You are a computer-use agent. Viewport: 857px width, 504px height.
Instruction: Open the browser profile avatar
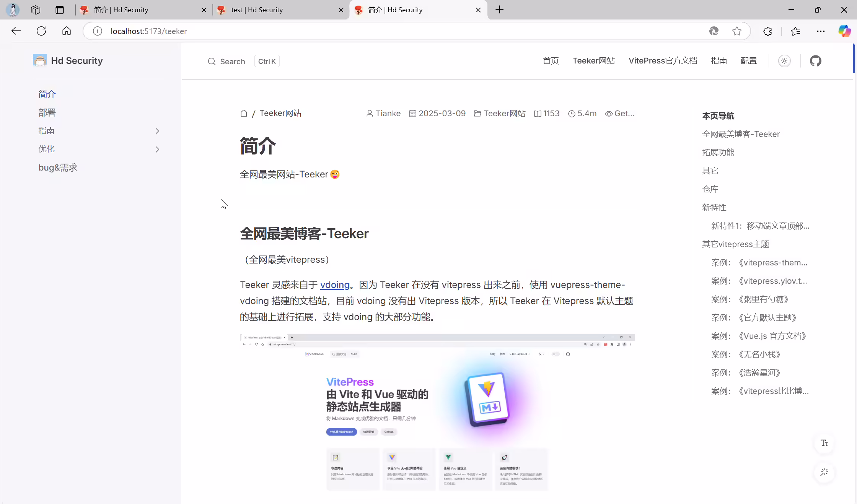tap(13, 10)
